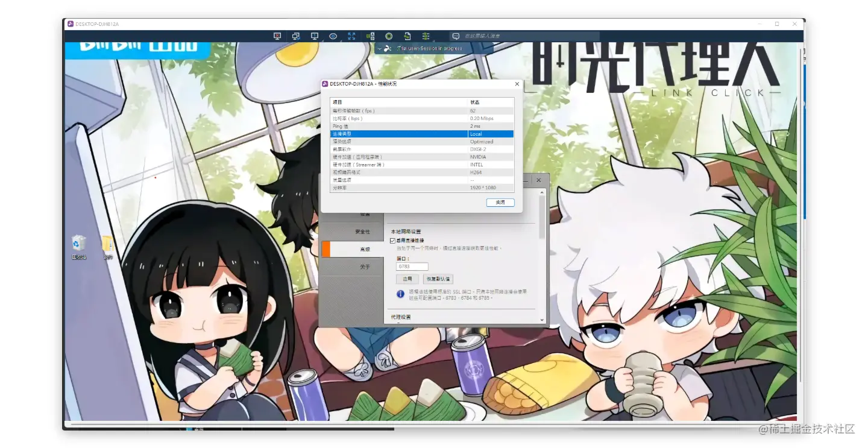Click the 项目 column header
The image size is (868, 448).
(x=399, y=103)
